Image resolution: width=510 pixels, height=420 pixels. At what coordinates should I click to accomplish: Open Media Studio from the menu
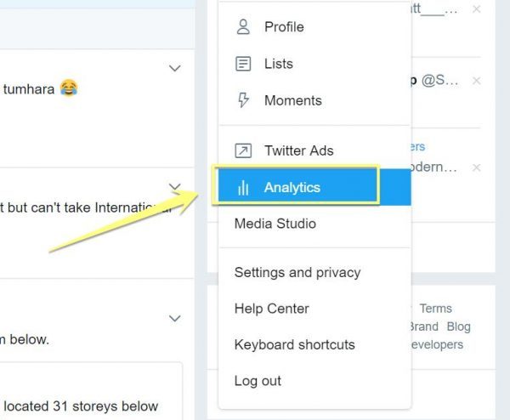point(314,224)
